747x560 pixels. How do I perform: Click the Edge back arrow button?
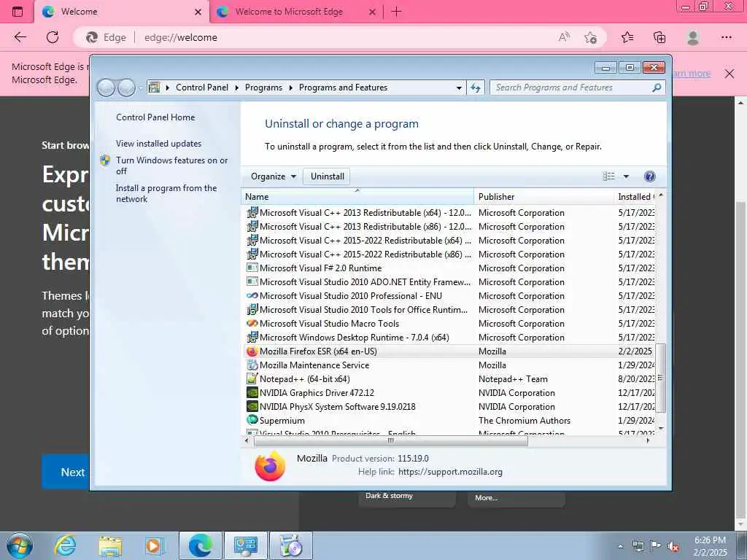(x=20, y=37)
